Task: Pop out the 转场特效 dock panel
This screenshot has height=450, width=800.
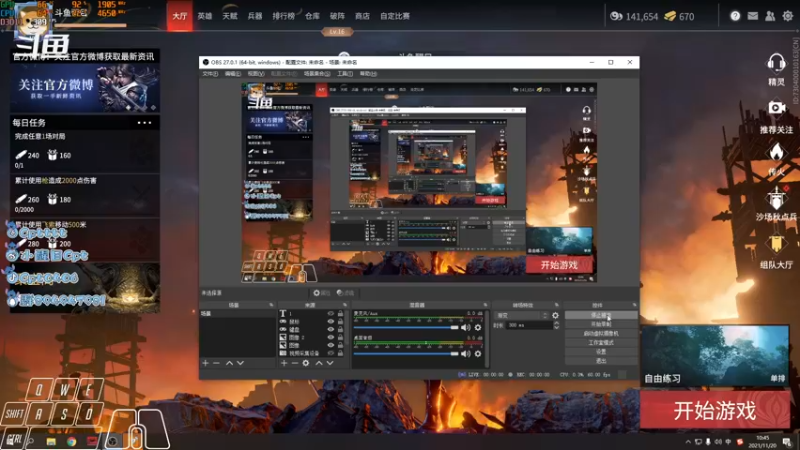Action: [557, 305]
